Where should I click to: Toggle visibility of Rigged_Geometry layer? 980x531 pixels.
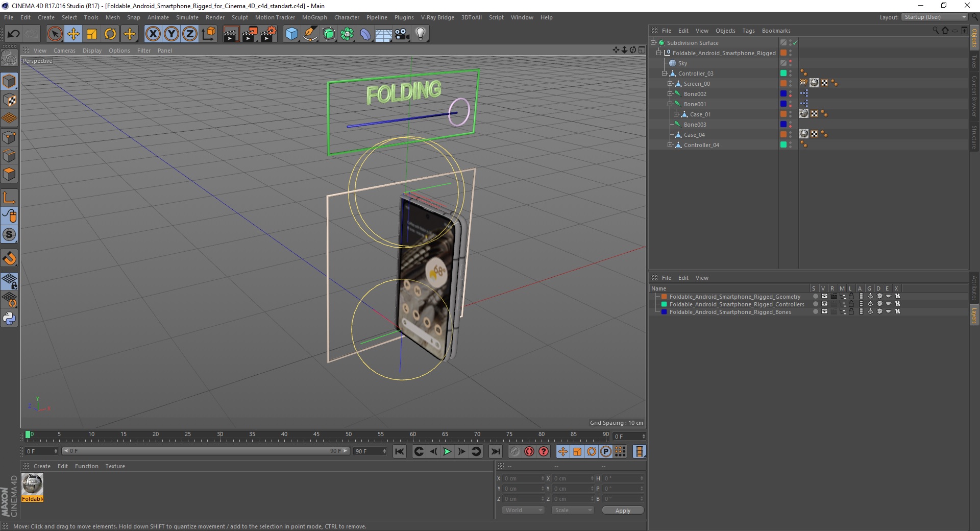point(824,296)
